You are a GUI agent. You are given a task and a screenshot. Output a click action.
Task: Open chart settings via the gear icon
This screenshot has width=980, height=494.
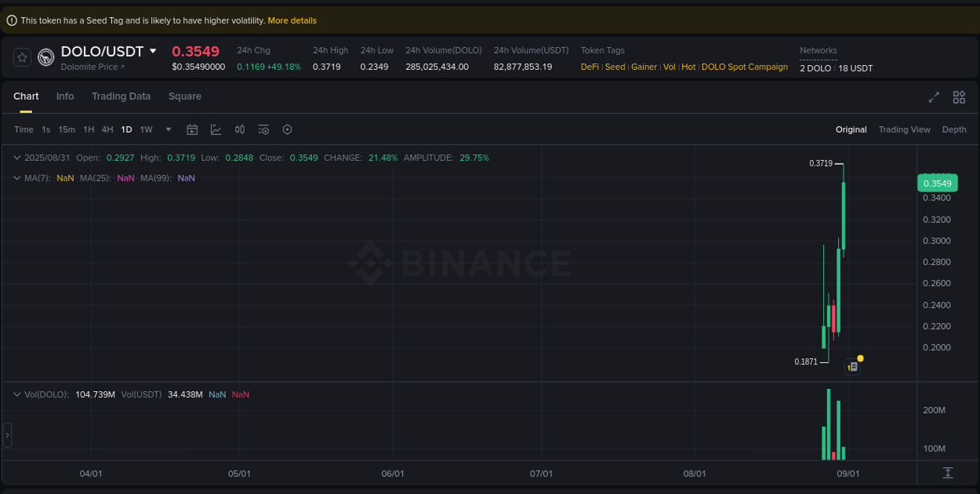tap(287, 129)
